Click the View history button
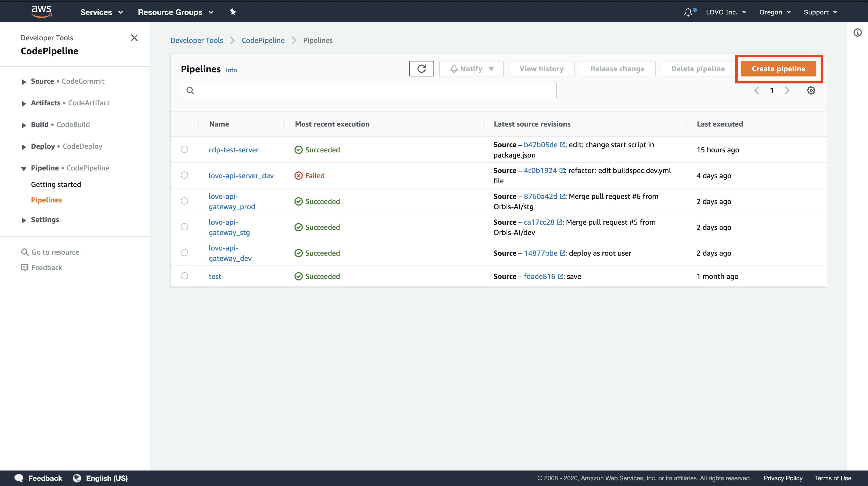 [541, 69]
